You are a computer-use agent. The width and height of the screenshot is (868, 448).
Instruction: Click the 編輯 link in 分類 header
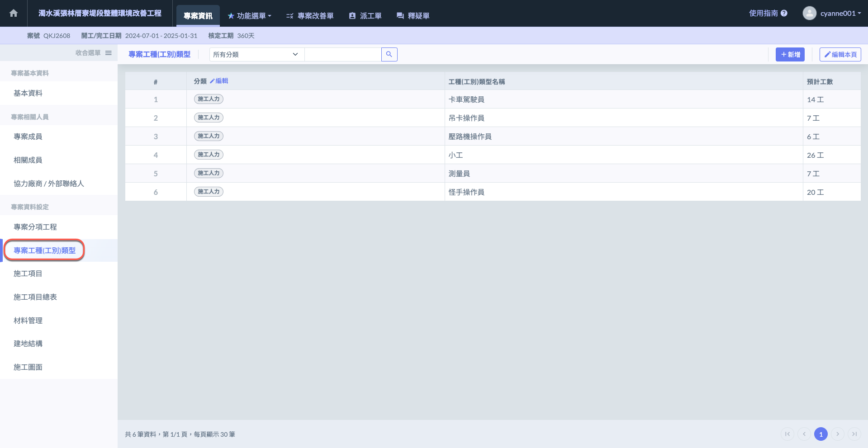click(x=219, y=81)
